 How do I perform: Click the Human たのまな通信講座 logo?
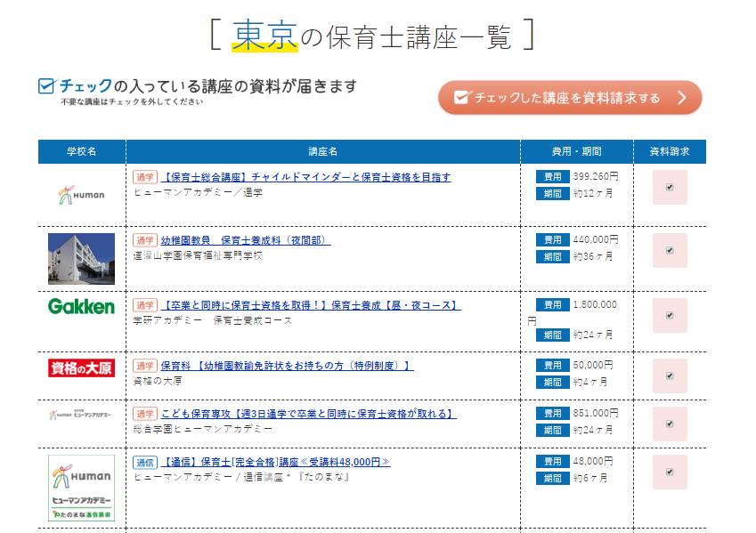[x=81, y=489]
